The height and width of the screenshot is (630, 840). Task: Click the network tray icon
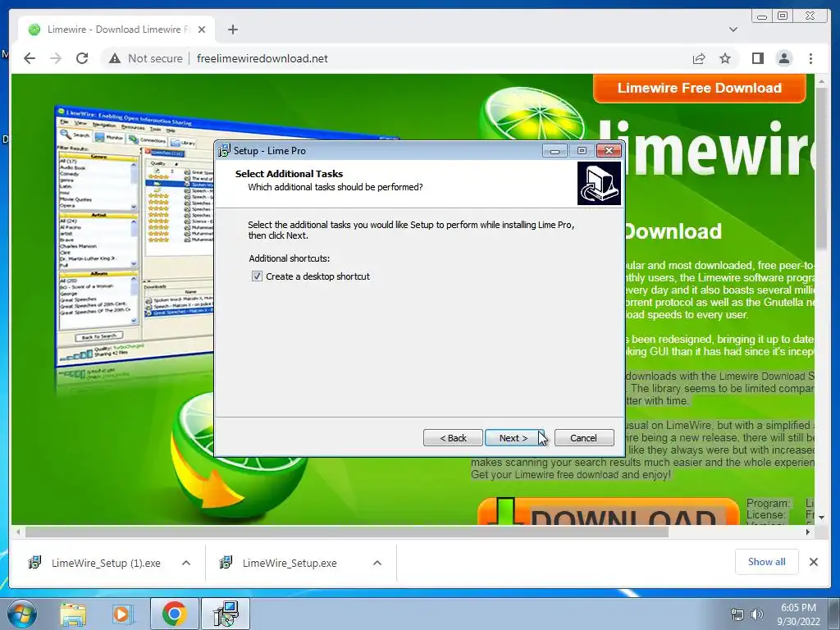pyautogui.click(x=737, y=614)
